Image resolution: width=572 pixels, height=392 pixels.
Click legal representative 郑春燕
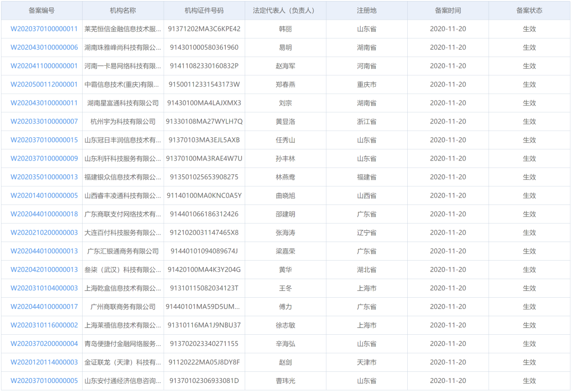click(285, 84)
